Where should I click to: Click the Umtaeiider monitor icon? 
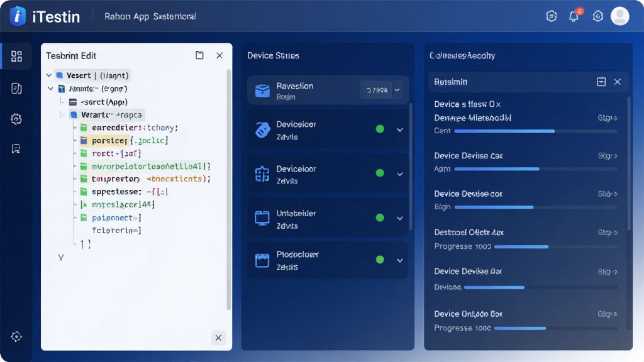262,218
